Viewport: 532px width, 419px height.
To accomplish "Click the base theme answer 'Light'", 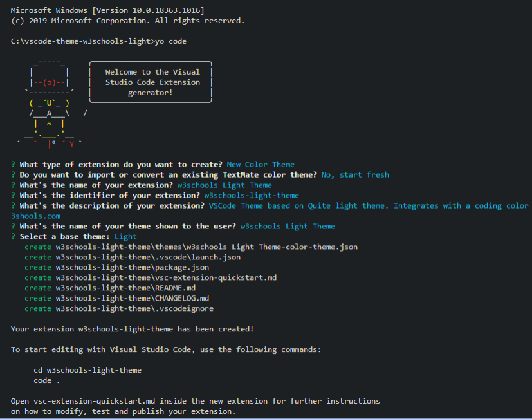I will pos(125,237).
